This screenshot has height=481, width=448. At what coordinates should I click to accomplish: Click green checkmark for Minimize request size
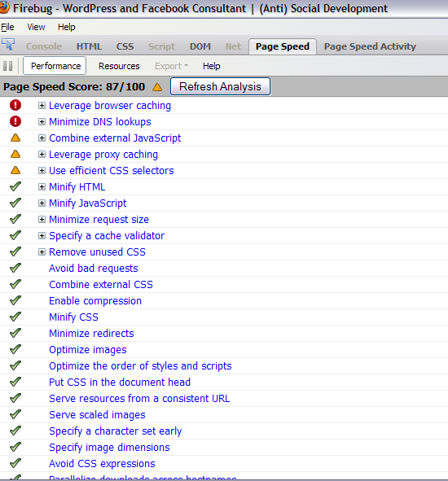[x=15, y=219]
